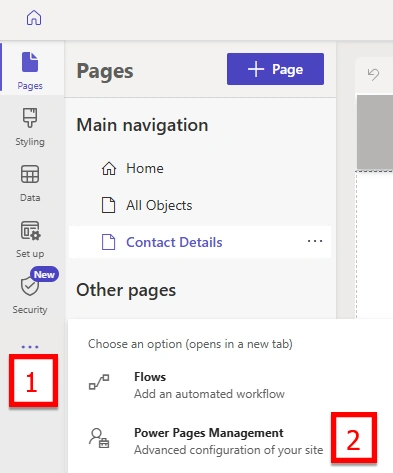Add a new page with Page button

coord(275,69)
